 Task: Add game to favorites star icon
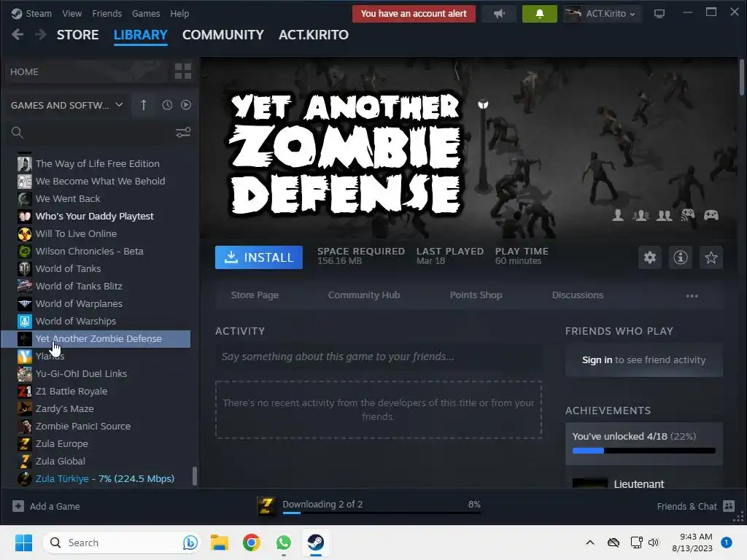point(711,257)
